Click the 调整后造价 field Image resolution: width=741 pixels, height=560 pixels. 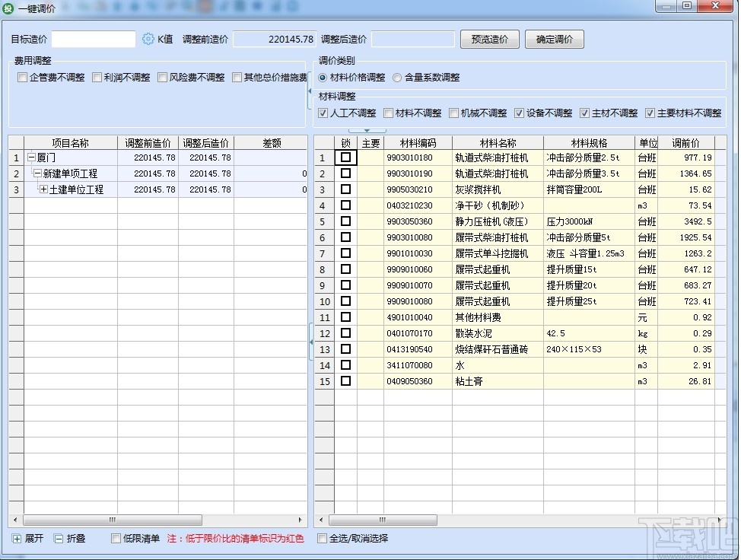[x=413, y=40]
